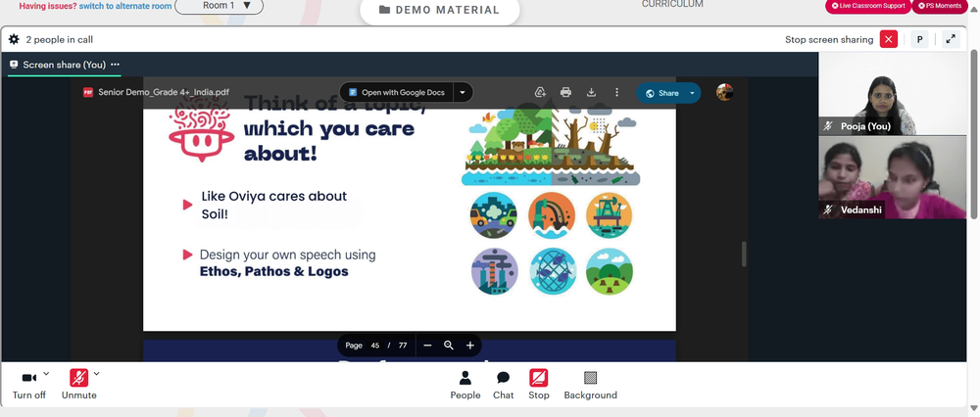Click muted mic icon on Pooja tile

829,126
